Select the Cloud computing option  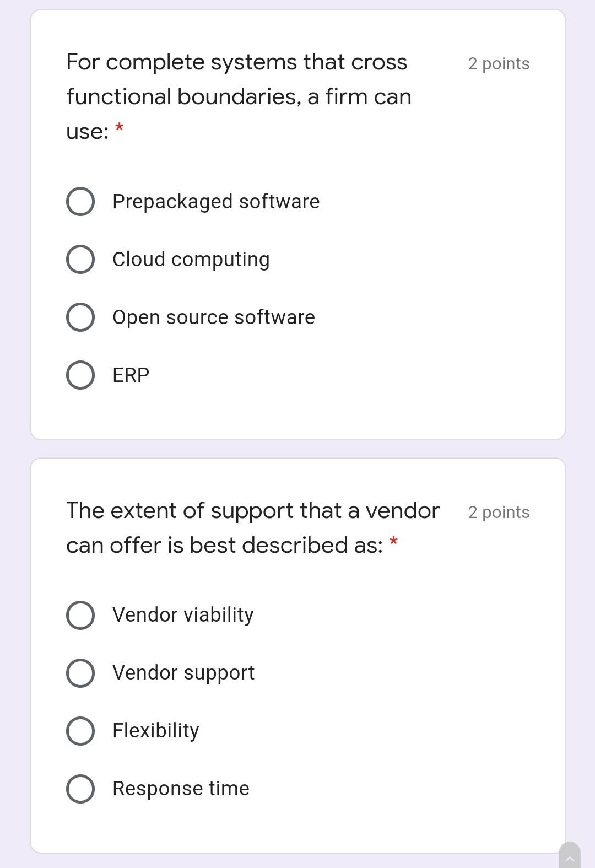click(x=80, y=259)
